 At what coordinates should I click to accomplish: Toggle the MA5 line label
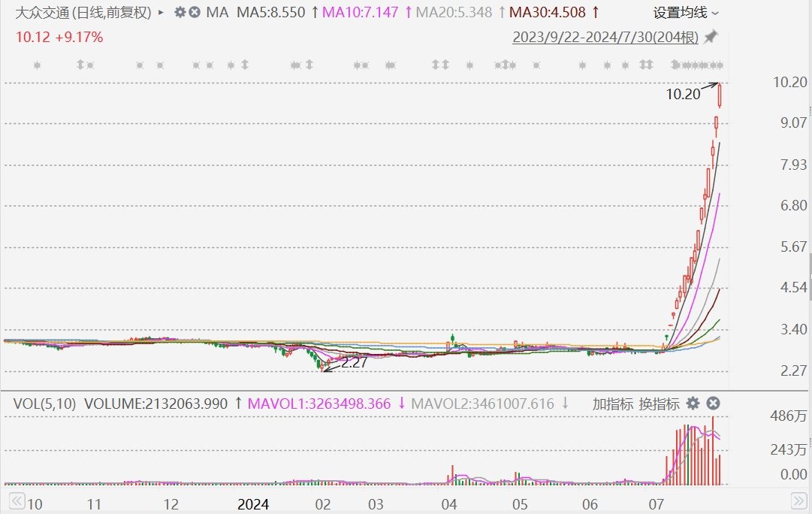tap(271, 13)
